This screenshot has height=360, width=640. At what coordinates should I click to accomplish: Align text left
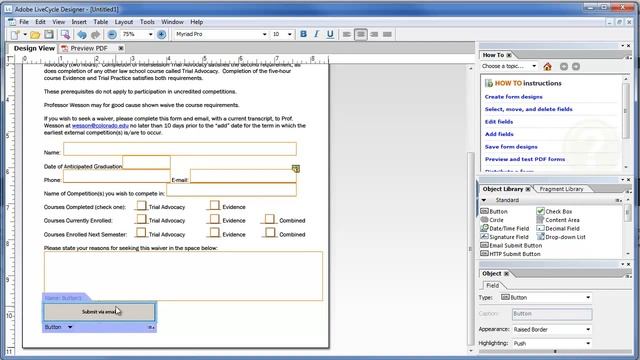click(x=347, y=34)
